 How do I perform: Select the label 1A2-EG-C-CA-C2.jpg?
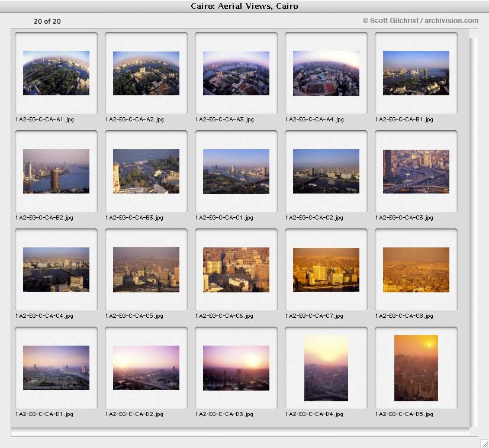[x=314, y=218]
